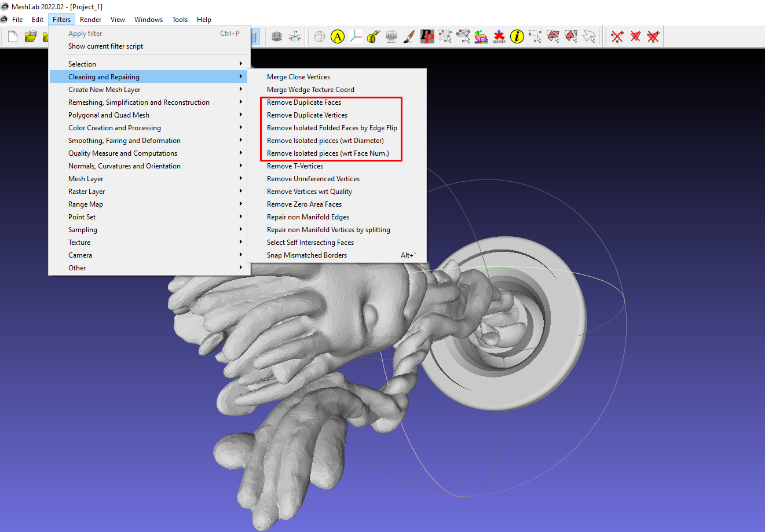This screenshot has height=532, width=765.
Task: Open the Render menu
Action: (x=91, y=20)
